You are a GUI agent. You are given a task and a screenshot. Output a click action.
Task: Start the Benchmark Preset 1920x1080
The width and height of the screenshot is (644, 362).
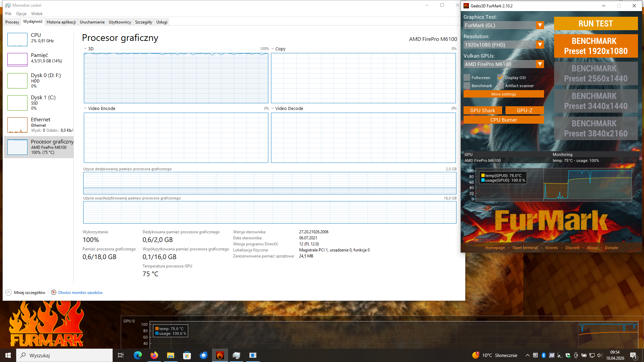[x=596, y=46]
